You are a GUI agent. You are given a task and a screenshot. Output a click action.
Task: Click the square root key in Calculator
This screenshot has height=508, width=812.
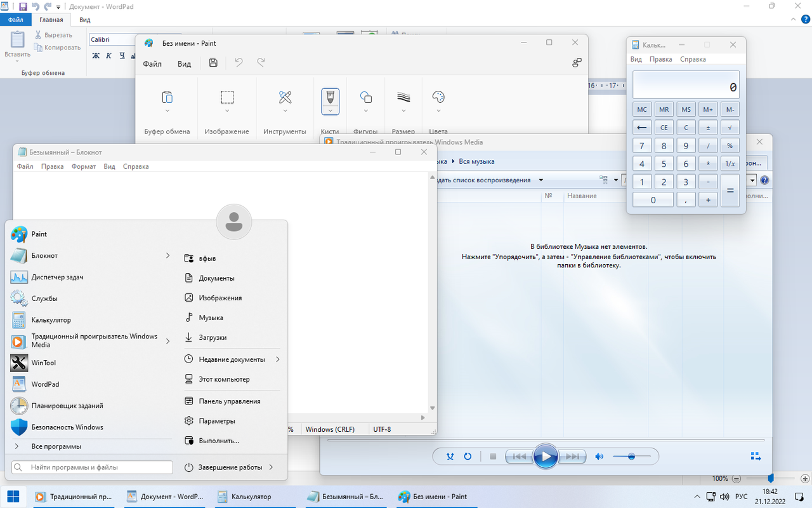[730, 128]
